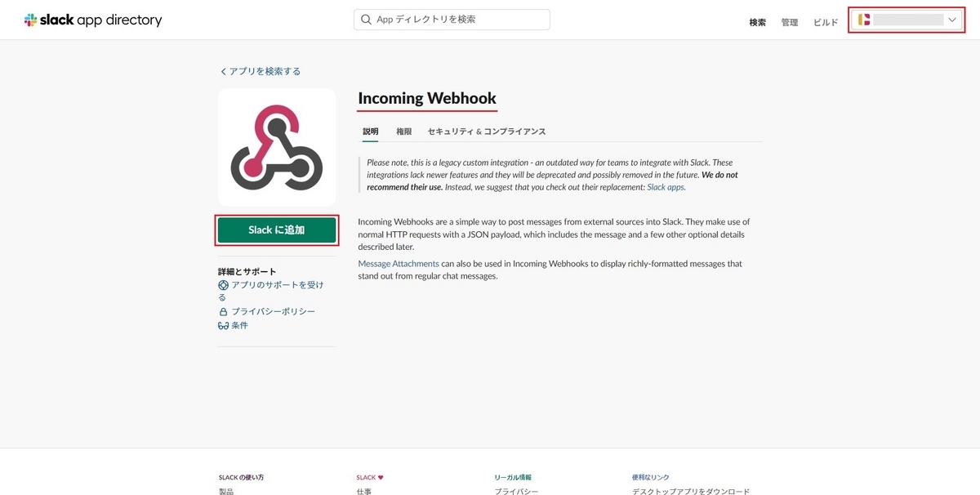
Task: Open the ビルド navigation item
Action: pos(826,22)
